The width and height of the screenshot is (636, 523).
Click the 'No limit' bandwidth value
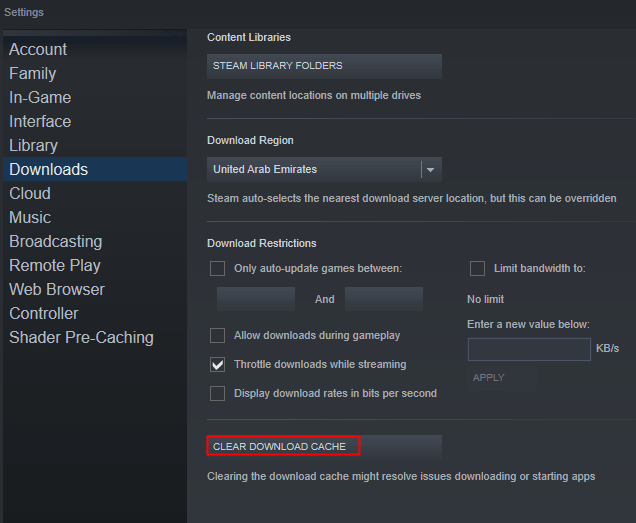click(x=486, y=299)
